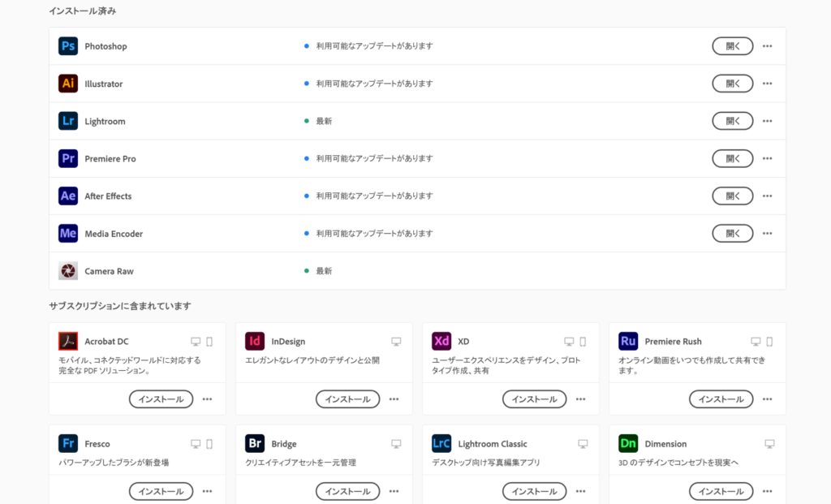The width and height of the screenshot is (831, 504).
Task: Install InDesign with インストール button
Action: [347, 399]
